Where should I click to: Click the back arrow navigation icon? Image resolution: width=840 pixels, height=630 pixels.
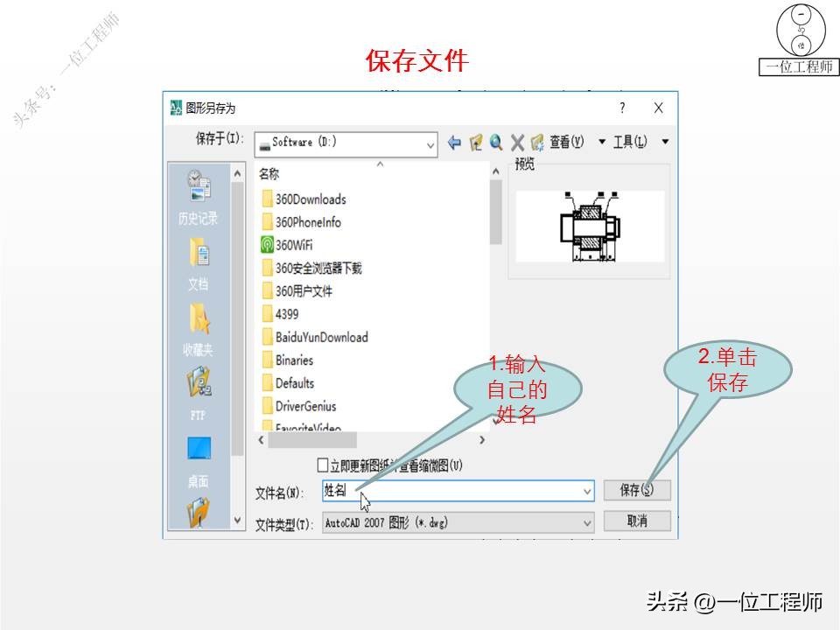pos(454,143)
